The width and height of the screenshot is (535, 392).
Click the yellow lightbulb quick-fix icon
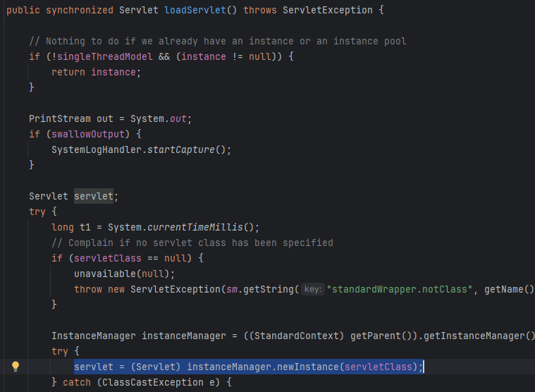[16, 367]
